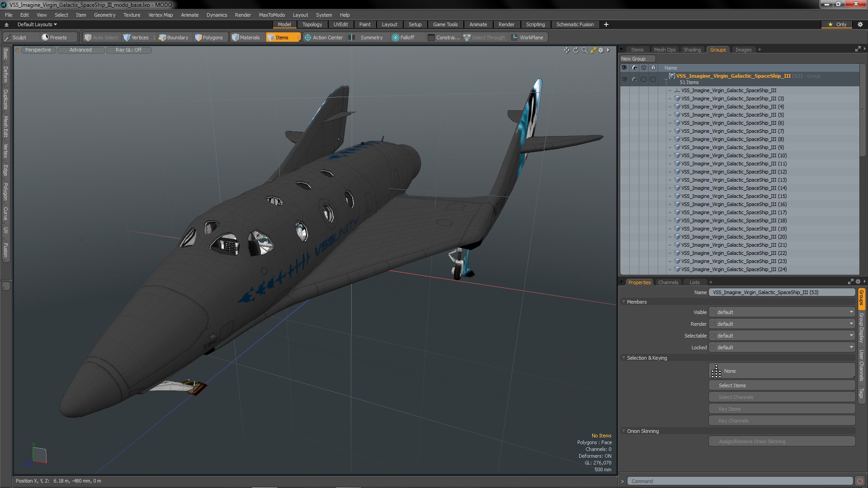
Task: Toggle the Only star button
Action: click(x=837, y=24)
